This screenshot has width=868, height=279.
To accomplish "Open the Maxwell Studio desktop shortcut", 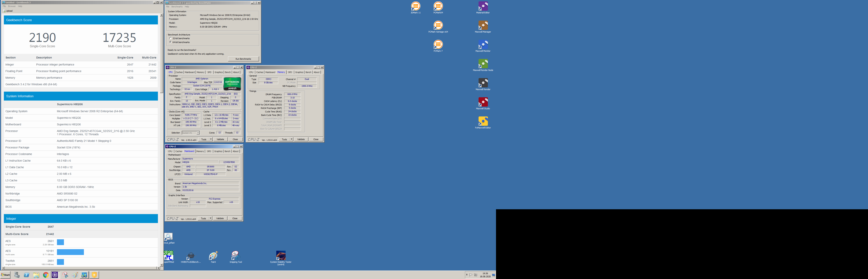I will (x=483, y=103).
